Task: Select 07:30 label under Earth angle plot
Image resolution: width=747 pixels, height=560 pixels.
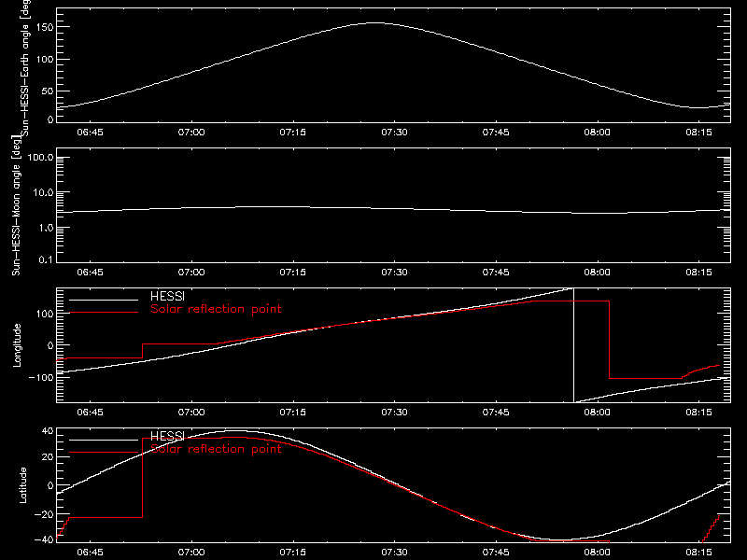Action: coord(394,133)
